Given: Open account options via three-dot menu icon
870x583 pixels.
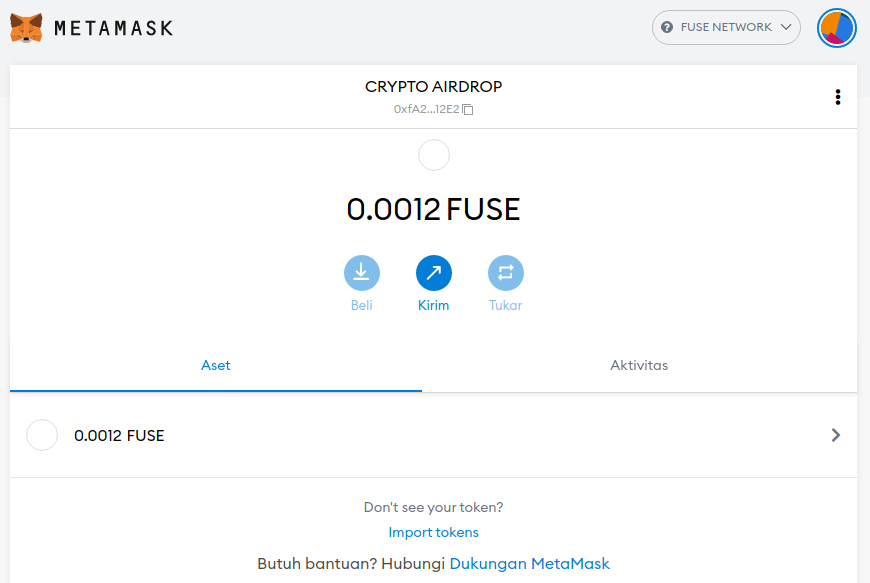Looking at the screenshot, I should (x=838, y=97).
